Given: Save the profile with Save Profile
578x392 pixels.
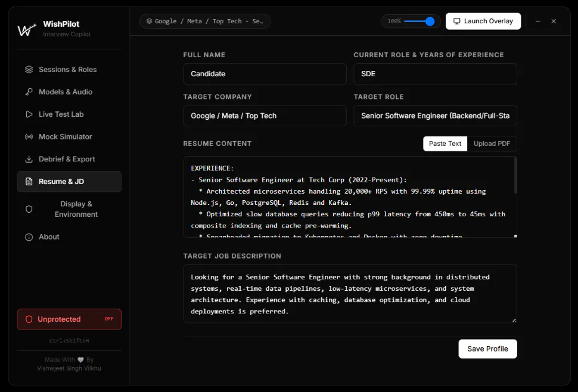Looking at the screenshot, I should (487, 349).
